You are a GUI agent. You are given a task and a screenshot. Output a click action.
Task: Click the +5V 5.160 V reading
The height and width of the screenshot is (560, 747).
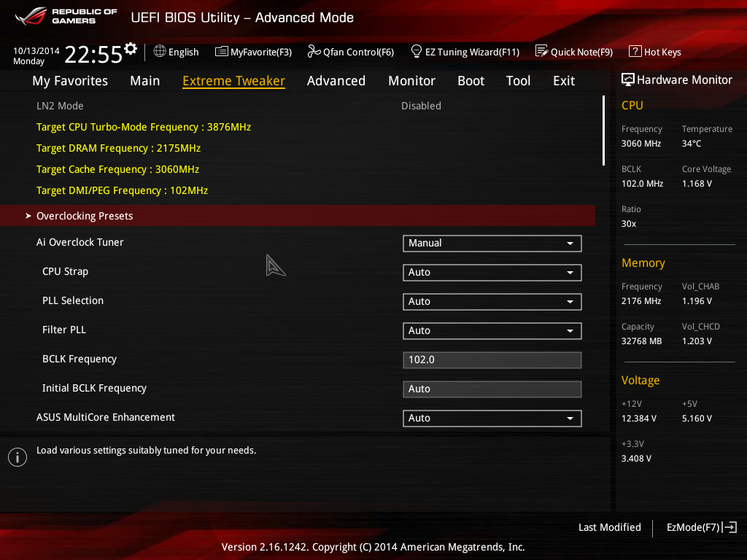pyautogui.click(x=697, y=418)
